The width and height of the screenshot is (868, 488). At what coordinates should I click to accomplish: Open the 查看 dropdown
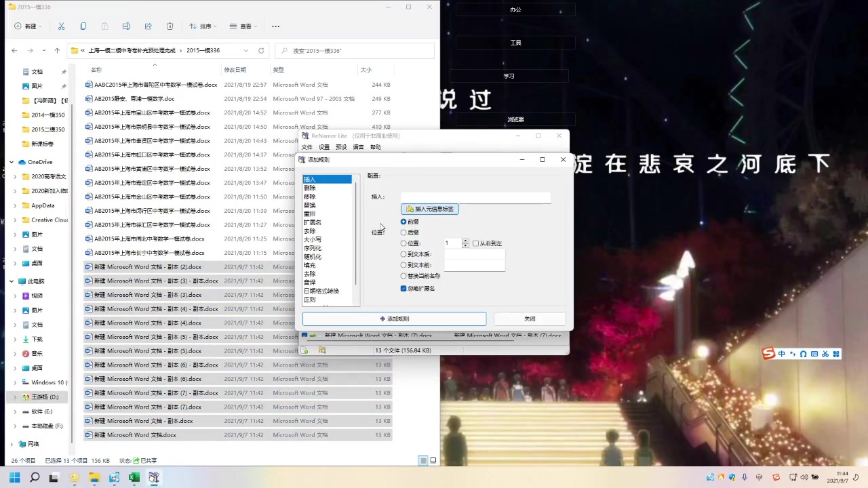tap(245, 26)
